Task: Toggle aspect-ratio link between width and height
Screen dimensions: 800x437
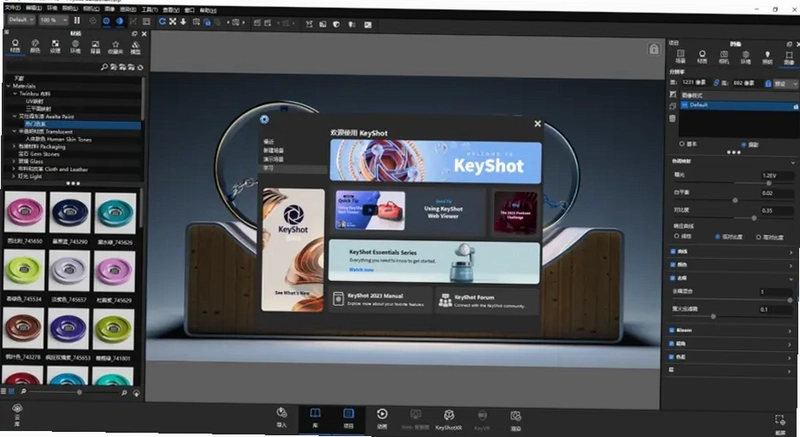Action: (x=716, y=82)
